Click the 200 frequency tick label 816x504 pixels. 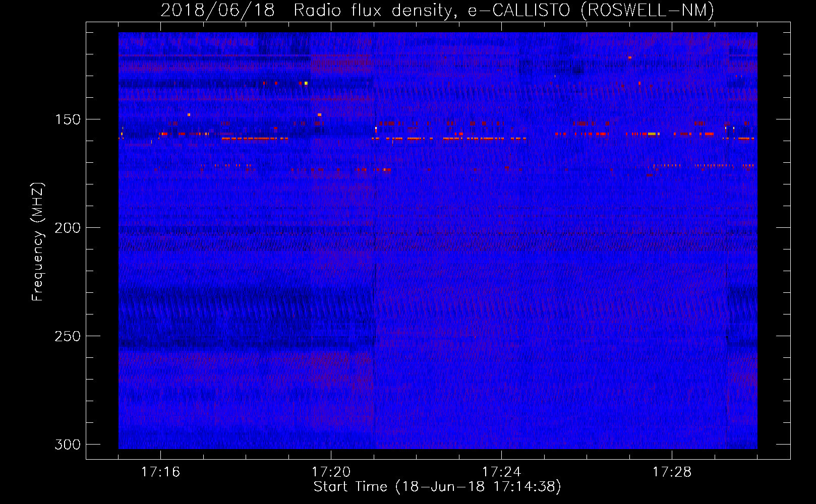67,228
